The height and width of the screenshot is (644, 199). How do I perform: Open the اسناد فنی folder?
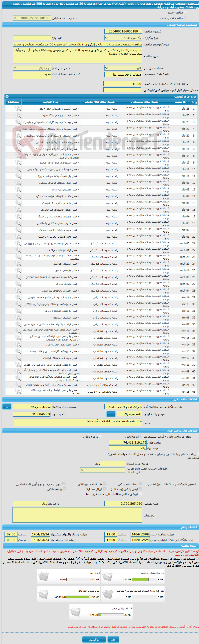pyautogui.click(x=43, y=577)
